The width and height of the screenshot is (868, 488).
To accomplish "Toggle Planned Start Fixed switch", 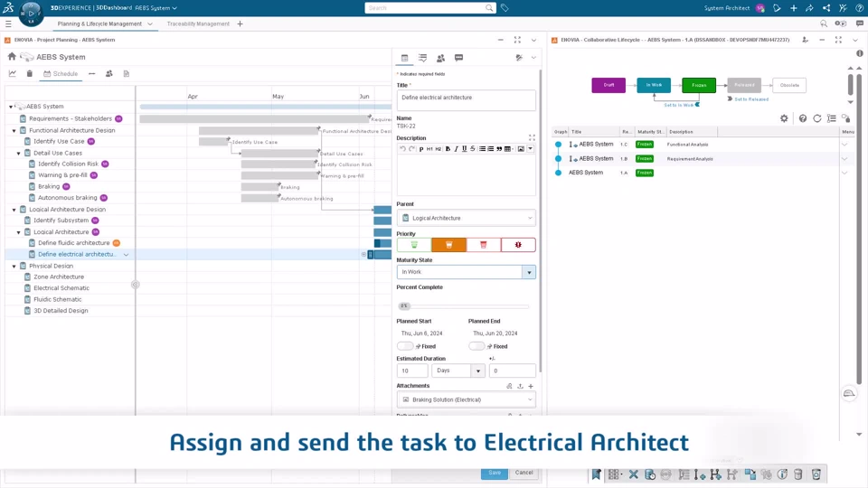I will click(405, 346).
